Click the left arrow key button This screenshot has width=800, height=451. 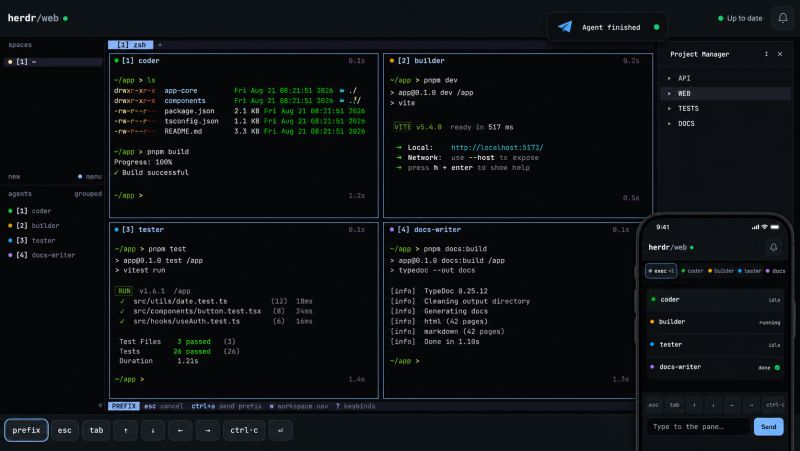tap(180, 431)
